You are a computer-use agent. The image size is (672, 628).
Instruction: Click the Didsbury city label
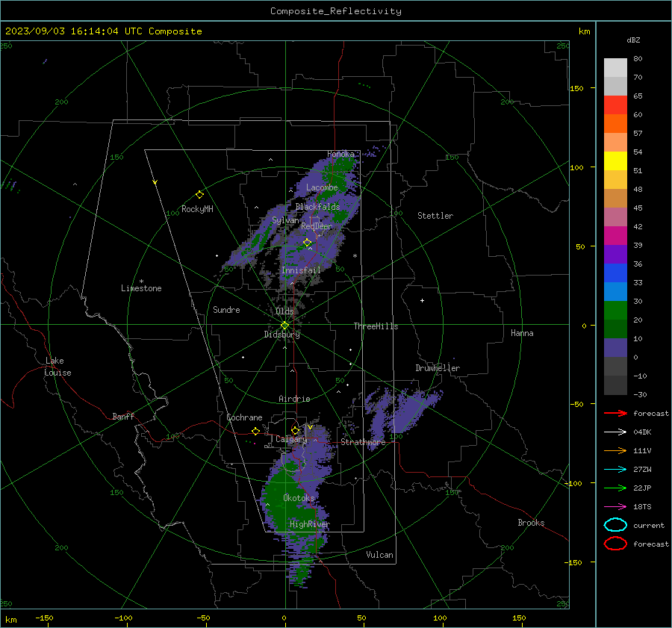(281, 335)
